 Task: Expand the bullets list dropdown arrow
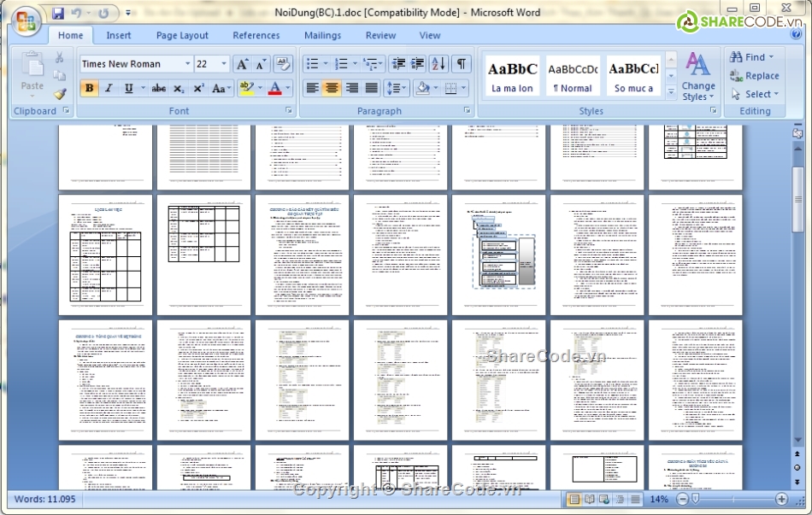[x=326, y=64]
